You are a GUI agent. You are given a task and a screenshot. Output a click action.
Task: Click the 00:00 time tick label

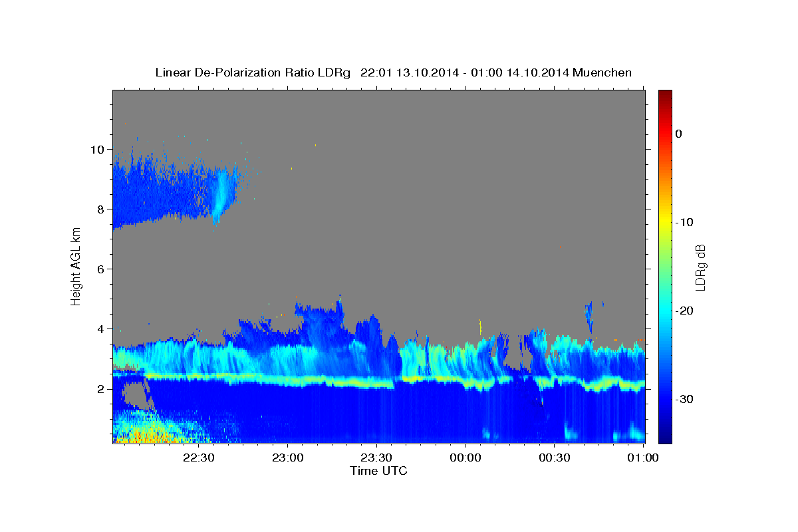pyautogui.click(x=465, y=458)
